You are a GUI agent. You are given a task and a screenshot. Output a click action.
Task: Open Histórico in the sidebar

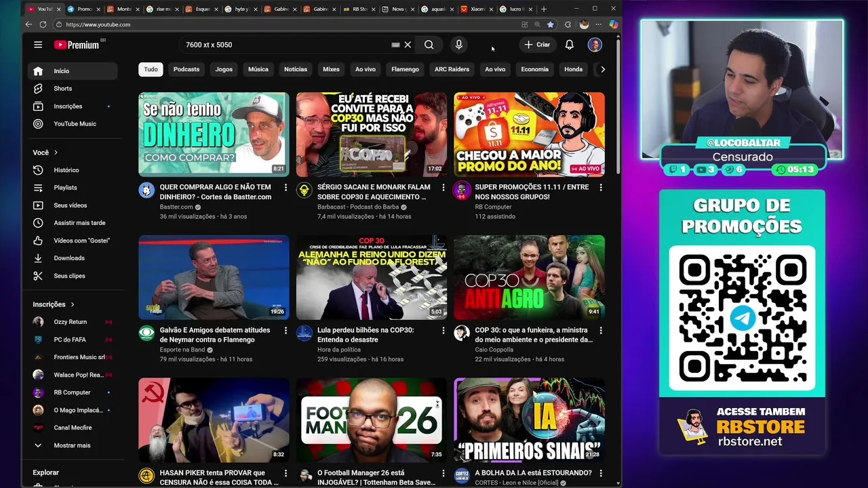point(73,169)
